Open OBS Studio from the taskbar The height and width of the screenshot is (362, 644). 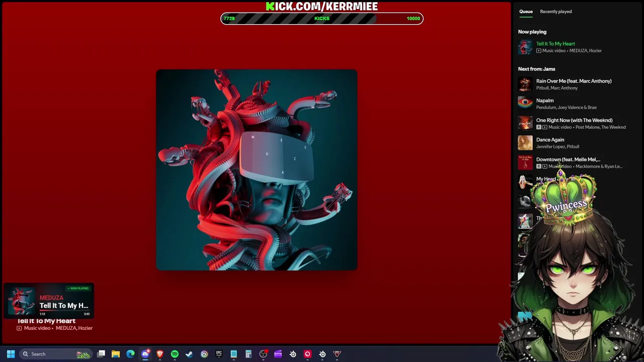263,354
